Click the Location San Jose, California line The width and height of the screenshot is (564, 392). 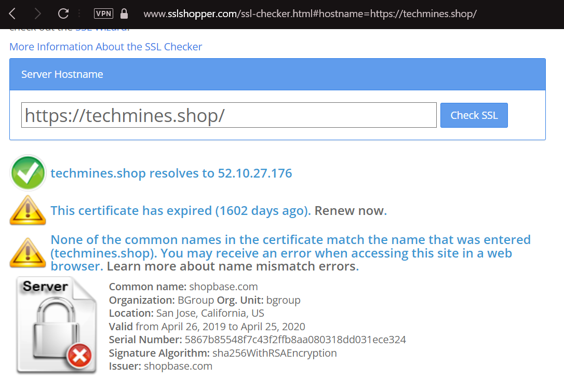186,313
